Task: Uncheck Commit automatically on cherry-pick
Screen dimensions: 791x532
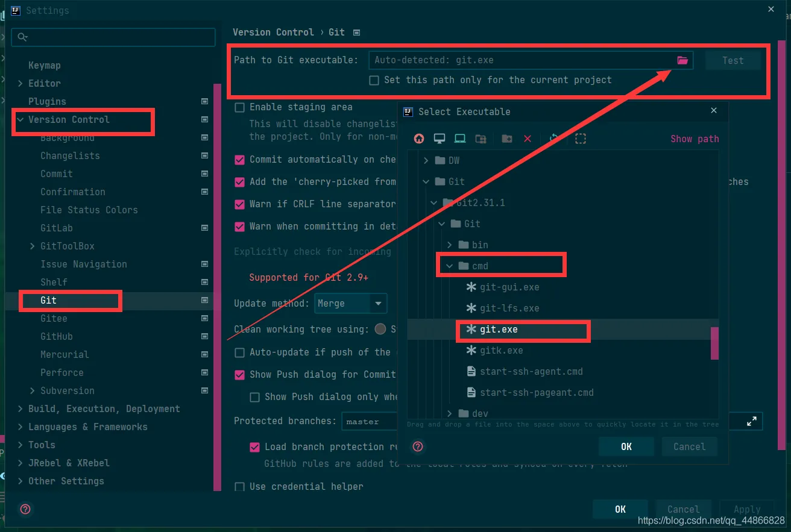Action: (239, 160)
